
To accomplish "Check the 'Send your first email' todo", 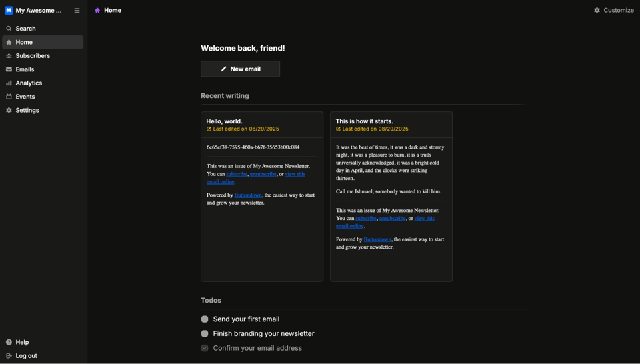I will click(205, 319).
